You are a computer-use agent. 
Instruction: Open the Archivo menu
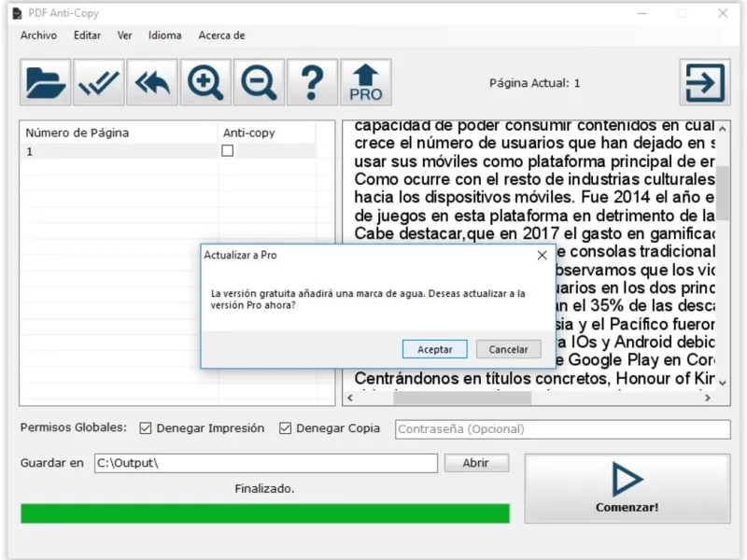38,35
